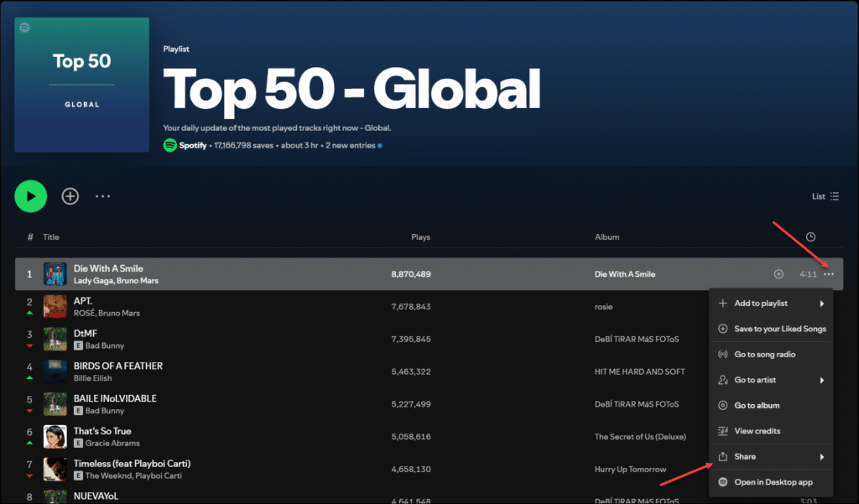Play the Top 50 Global playlist

[x=31, y=196]
